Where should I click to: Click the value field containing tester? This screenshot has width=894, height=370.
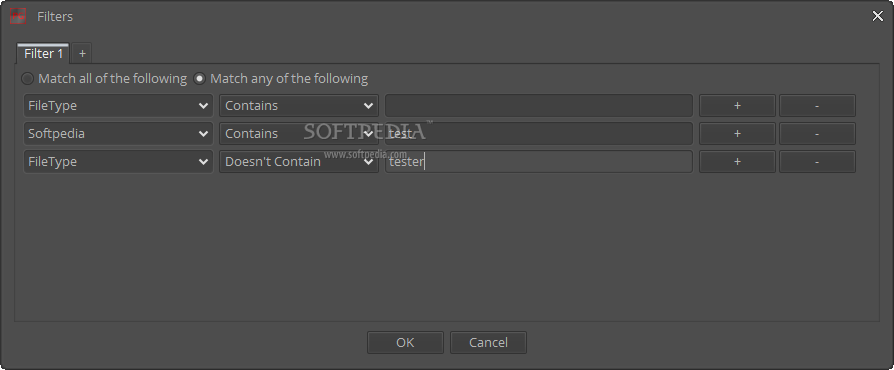pyautogui.click(x=539, y=161)
